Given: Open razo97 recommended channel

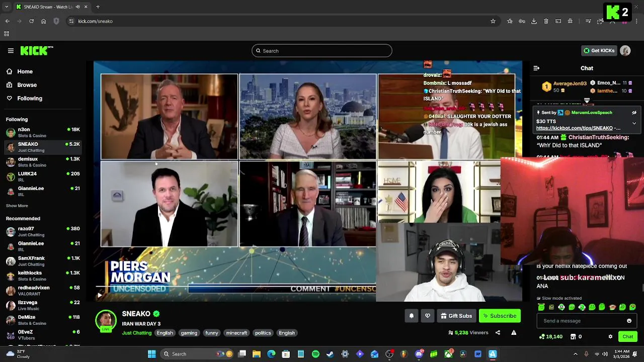Looking at the screenshot, I should click(x=43, y=231).
